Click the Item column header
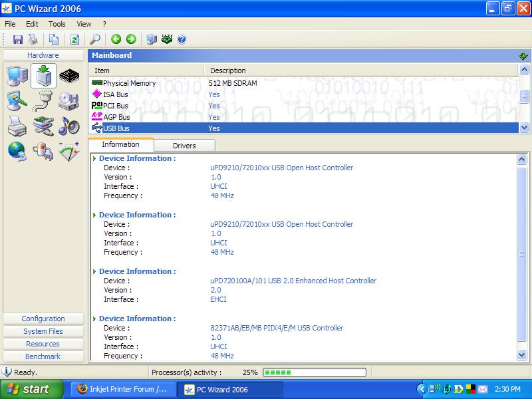The width and height of the screenshot is (532, 399). tap(146, 70)
